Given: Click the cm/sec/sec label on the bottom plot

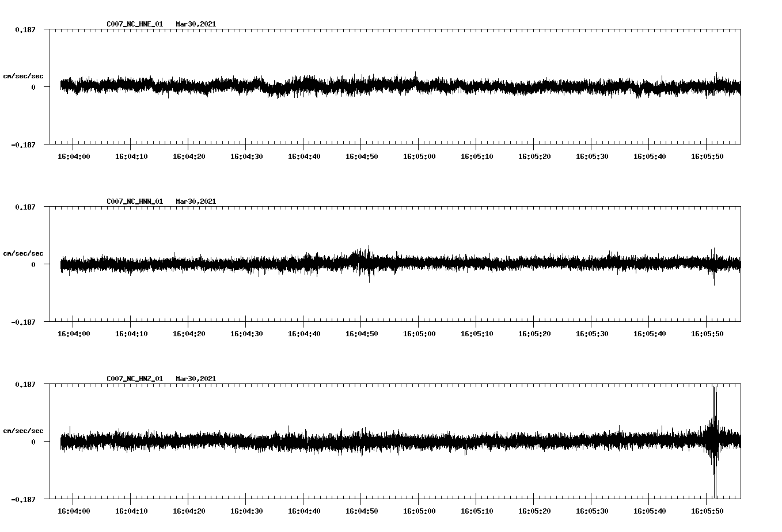Looking at the screenshot, I should pyautogui.click(x=24, y=430).
